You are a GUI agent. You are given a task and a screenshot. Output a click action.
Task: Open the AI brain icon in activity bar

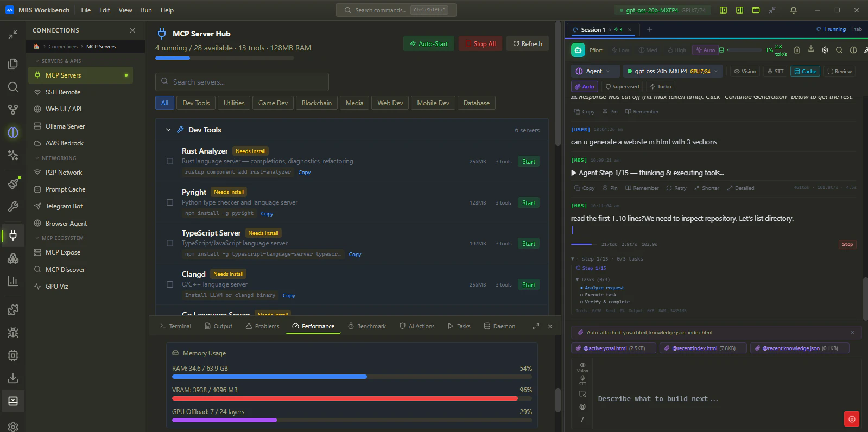tap(13, 132)
